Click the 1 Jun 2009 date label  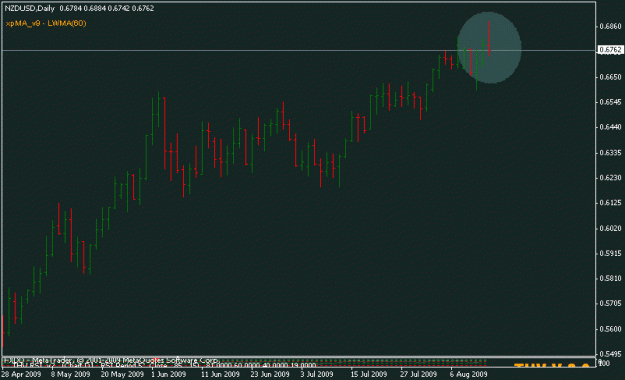point(169,374)
